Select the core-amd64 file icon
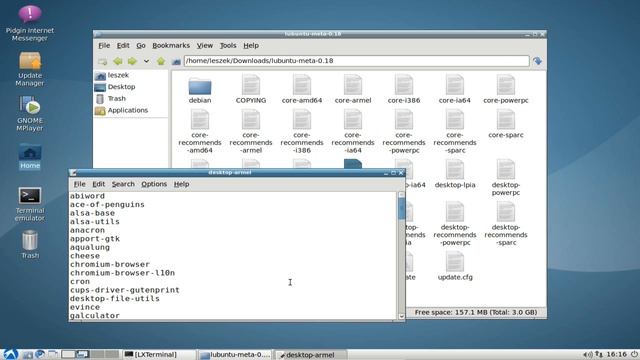 click(302, 85)
